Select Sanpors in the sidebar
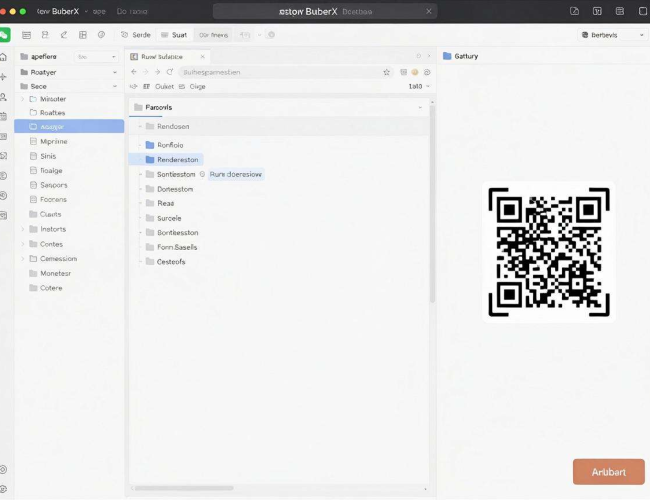The image size is (650, 500). click(x=53, y=185)
